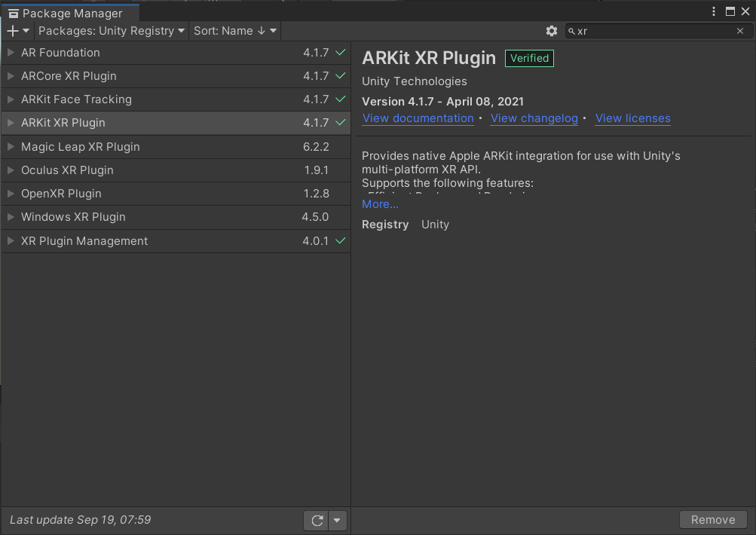The width and height of the screenshot is (756, 535).
Task: Expand Magic Leap XR Plugin versions
Action: 11,146
